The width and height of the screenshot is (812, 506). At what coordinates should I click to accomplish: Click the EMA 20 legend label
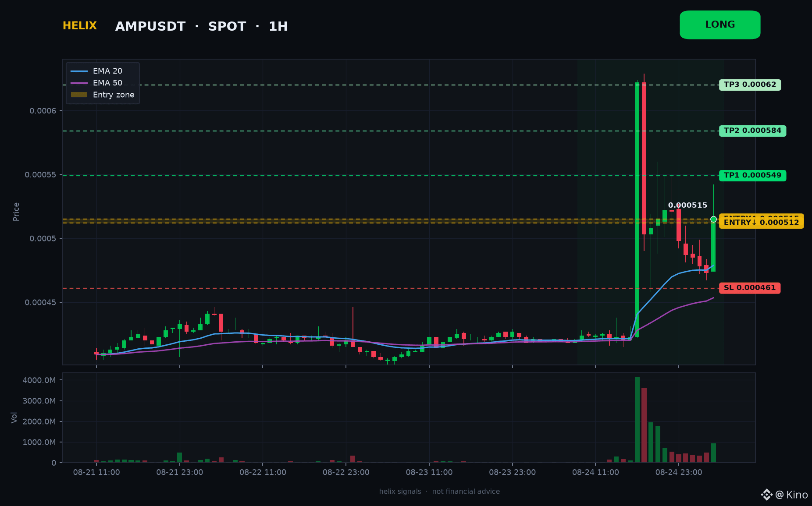coord(107,71)
